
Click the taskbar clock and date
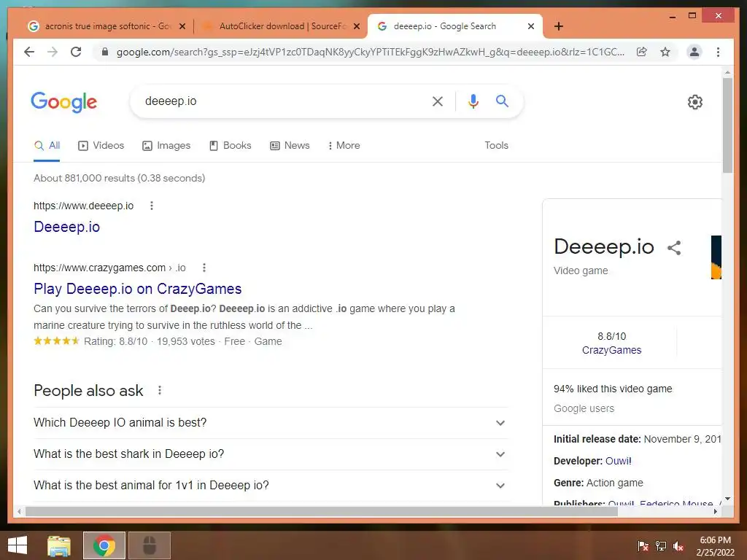pos(715,546)
